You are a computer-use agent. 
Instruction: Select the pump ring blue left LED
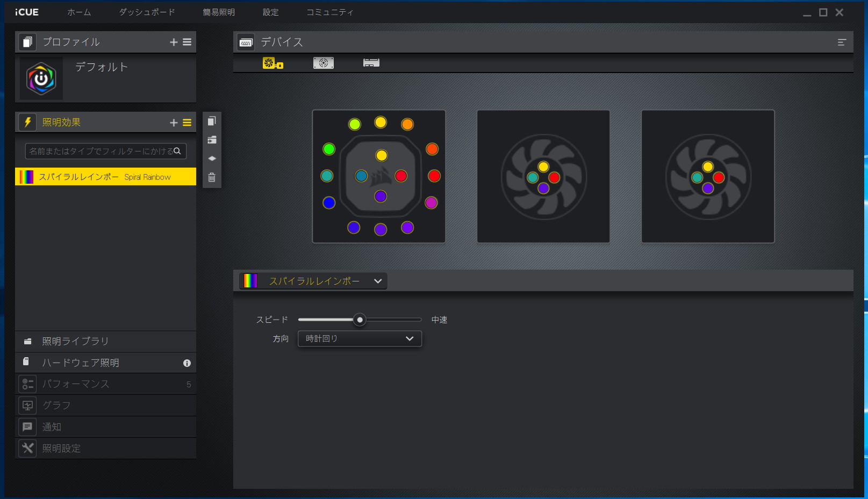[329, 203]
